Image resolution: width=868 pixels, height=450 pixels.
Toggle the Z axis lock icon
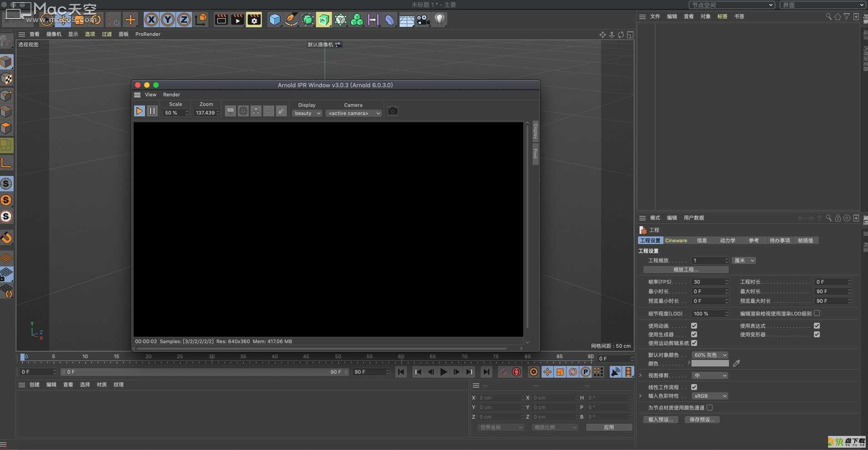click(184, 20)
